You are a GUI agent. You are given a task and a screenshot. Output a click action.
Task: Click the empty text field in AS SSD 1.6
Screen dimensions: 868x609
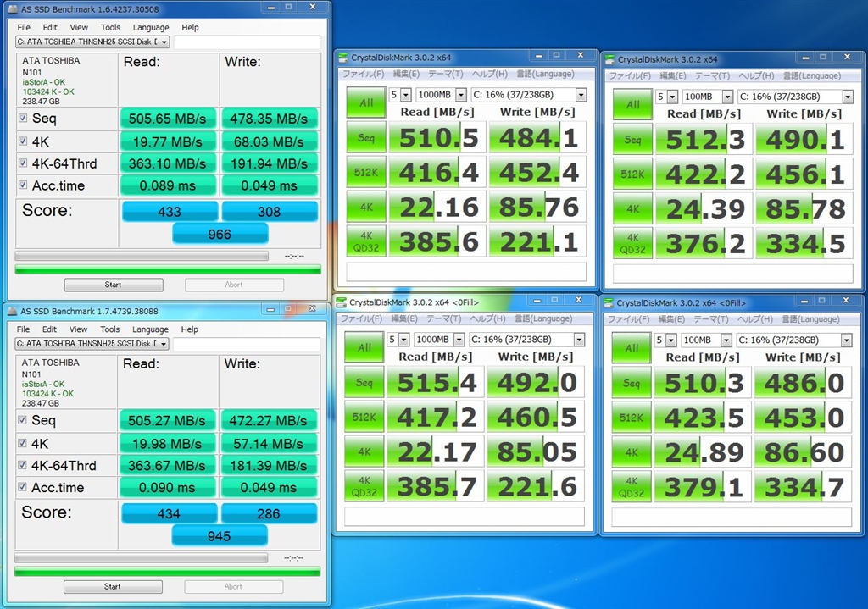click(248, 42)
